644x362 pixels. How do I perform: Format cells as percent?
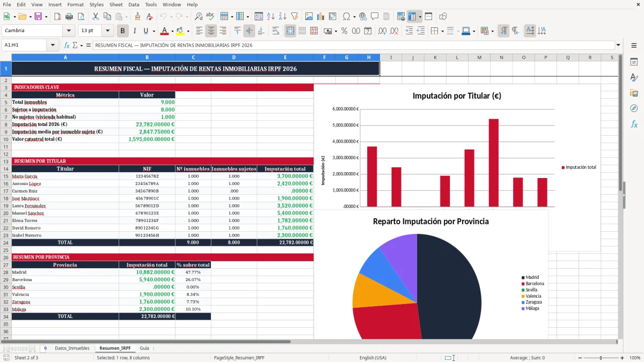[344, 31]
